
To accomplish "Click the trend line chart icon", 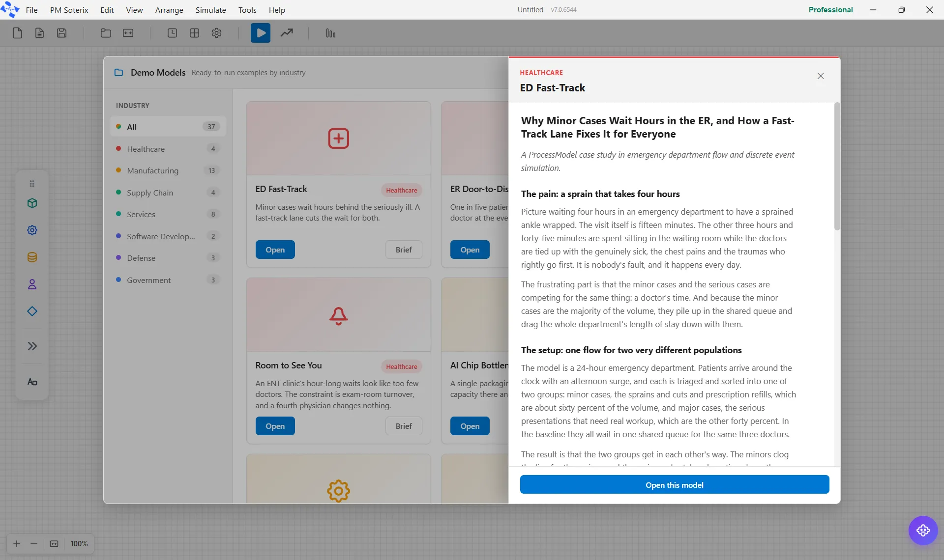I will point(287,33).
